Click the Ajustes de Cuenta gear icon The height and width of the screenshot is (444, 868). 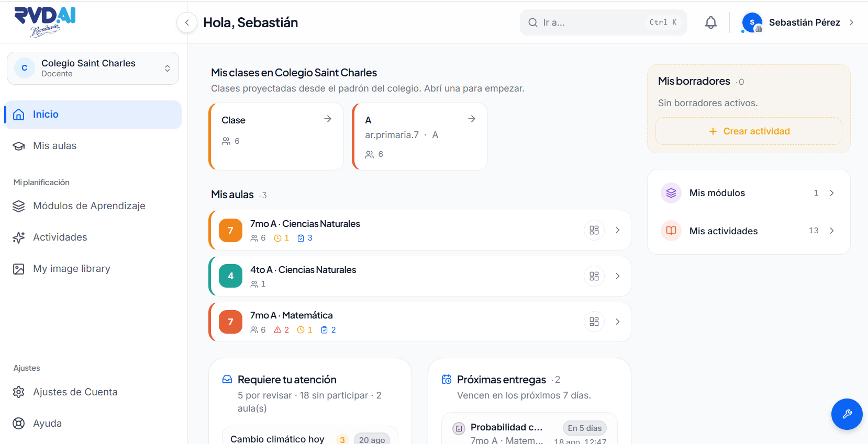(19, 392)
